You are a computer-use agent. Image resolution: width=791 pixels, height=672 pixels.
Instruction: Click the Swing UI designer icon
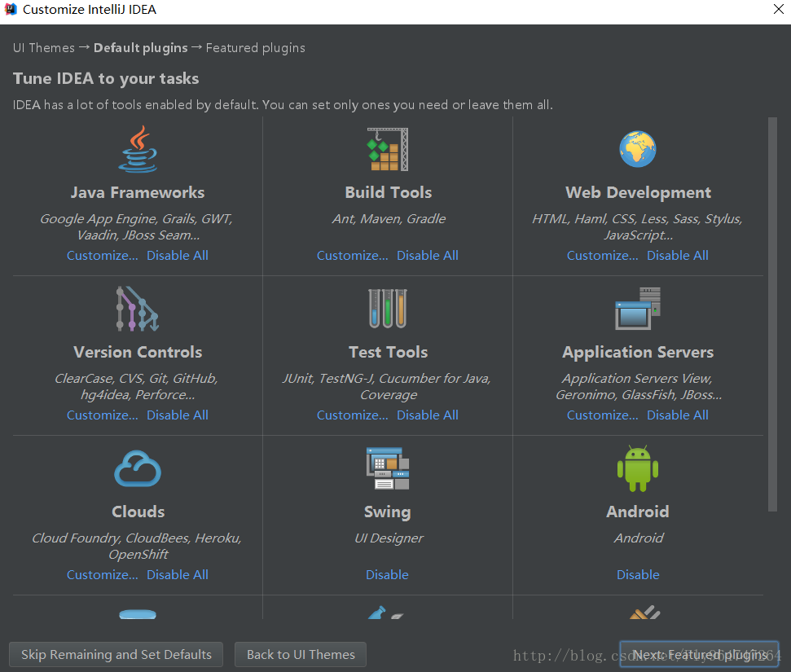[x=388, y=468]
